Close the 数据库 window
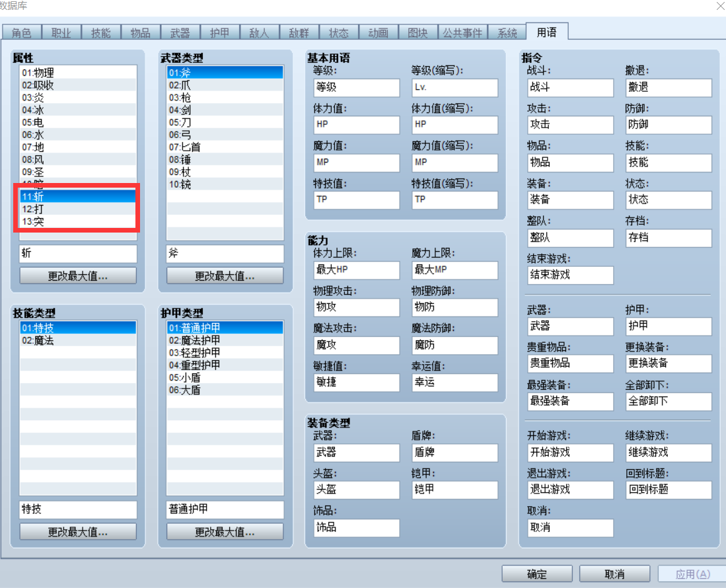The width and height of the screenshot is (726, 588). coord(721,5)
